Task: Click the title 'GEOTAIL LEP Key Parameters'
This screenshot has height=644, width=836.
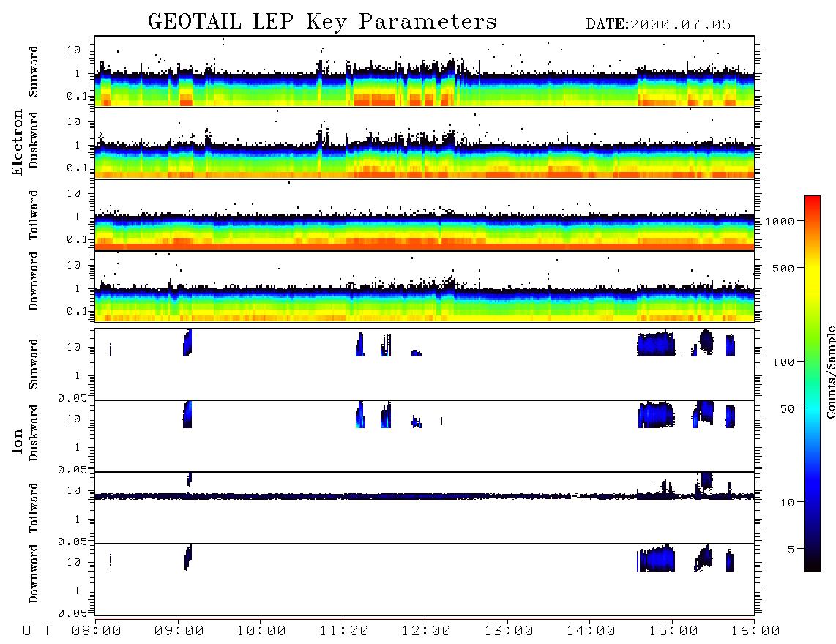Action: 322,22
